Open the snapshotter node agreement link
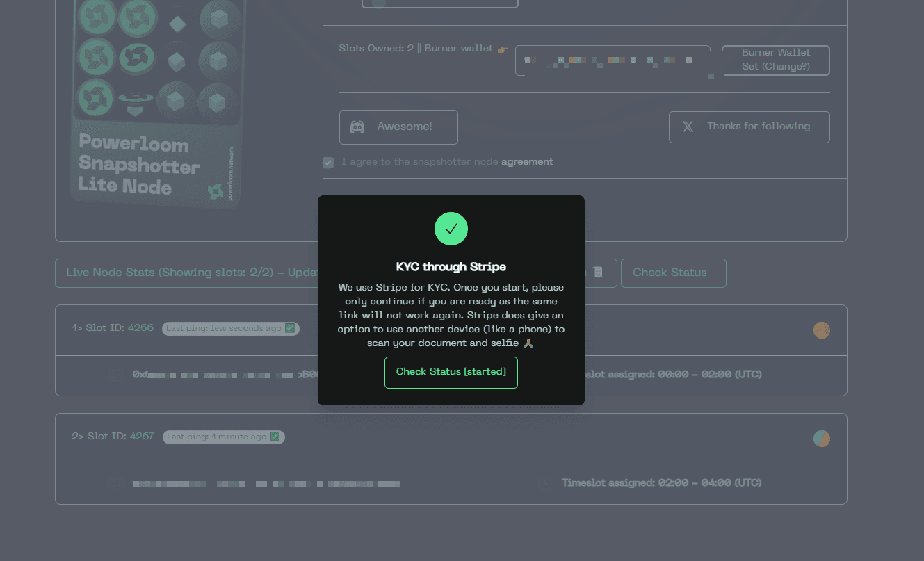924x561 pixels. point(527,162)
